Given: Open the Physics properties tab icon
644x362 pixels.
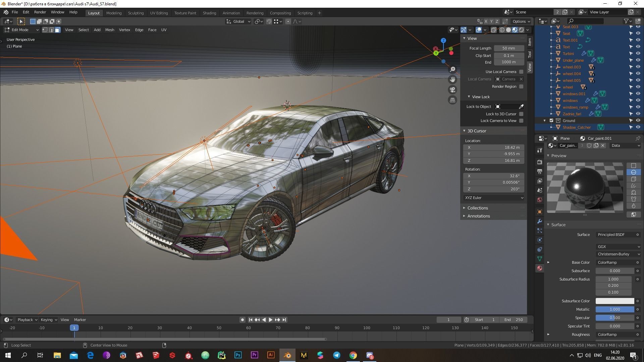Looking at the screenshot, I should [x=539, y=240].
